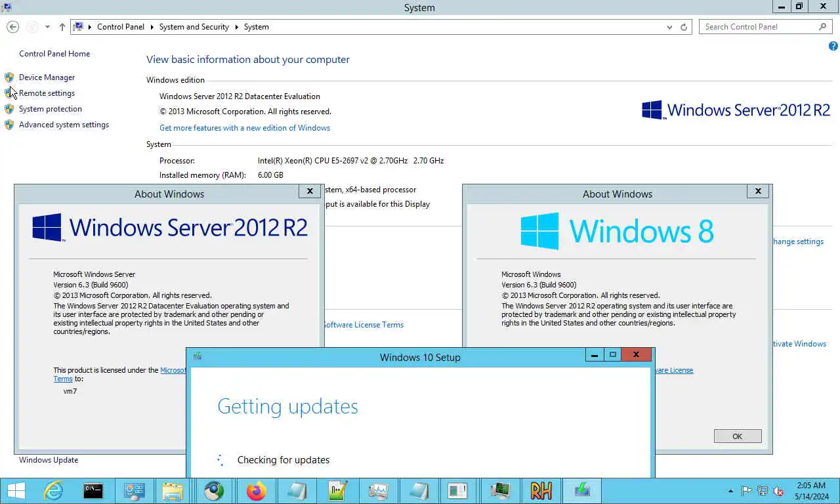The height and width of the screenshot is (504, 840).
Task: Click 'Checking for updates' status text
Action: (283, 460)
